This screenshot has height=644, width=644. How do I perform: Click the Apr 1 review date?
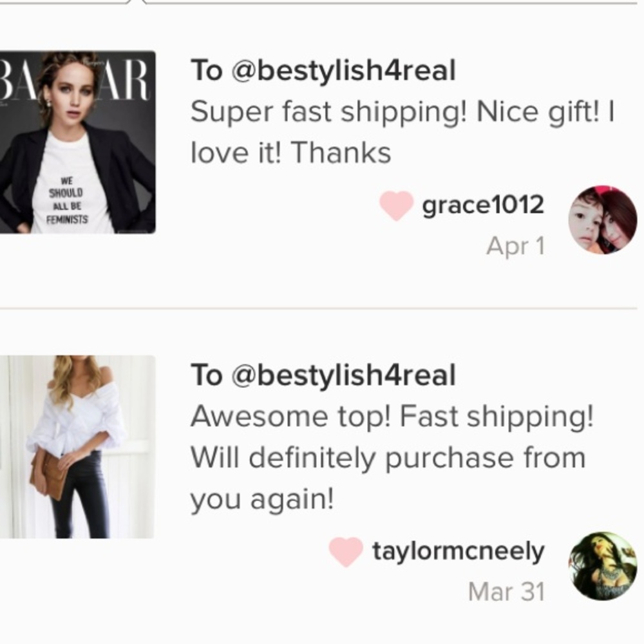tap(515, 246)
